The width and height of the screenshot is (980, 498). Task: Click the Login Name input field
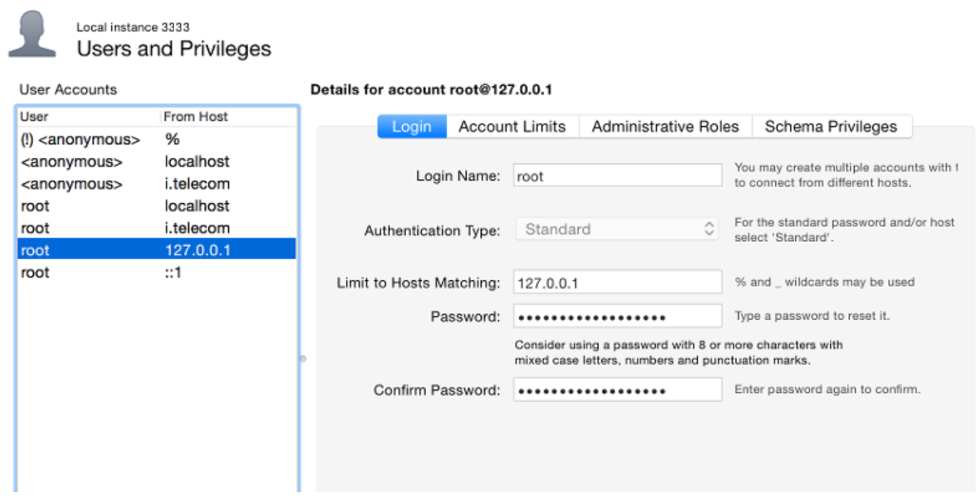[x=617, y=176]
